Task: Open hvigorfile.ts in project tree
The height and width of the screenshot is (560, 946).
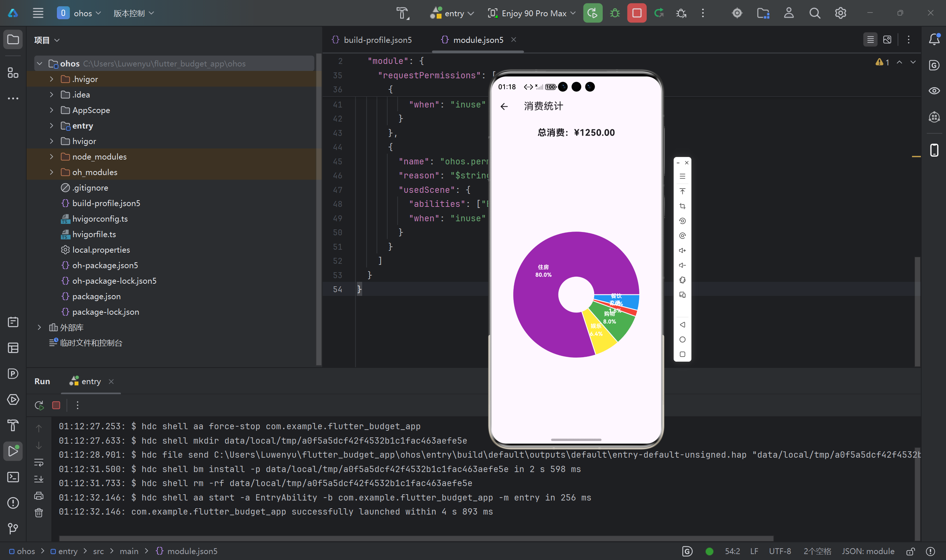Action: 94,234
